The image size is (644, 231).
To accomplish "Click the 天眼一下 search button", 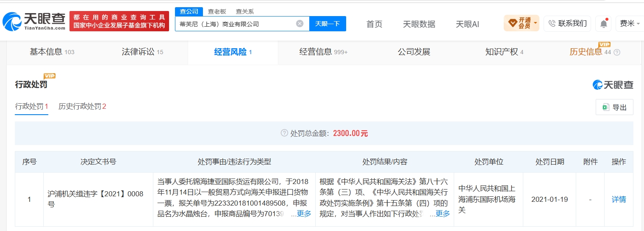I will pos(328,24).
